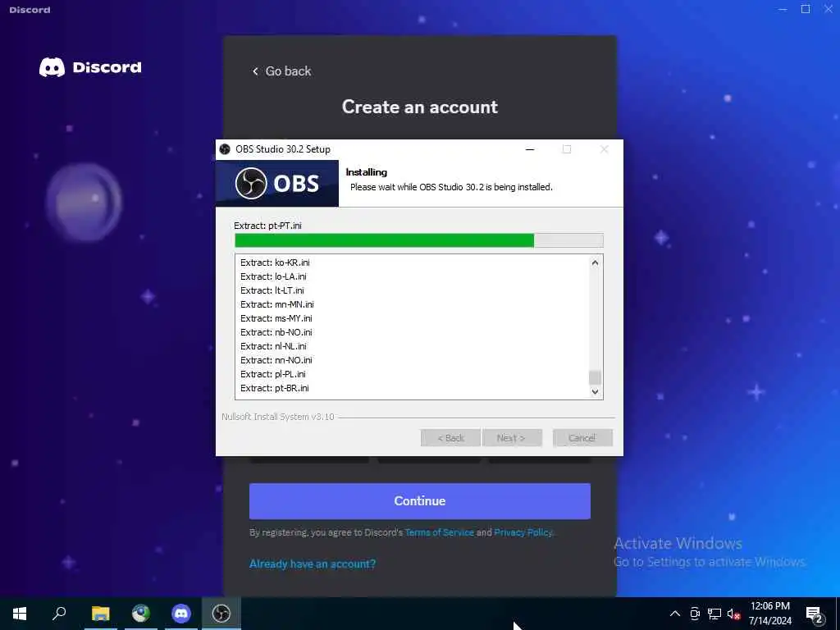The height and width of the screenshot is (630, 840).
Task: Select 'Extract: pl-PL.ini' log row
Action: (272, 374)
